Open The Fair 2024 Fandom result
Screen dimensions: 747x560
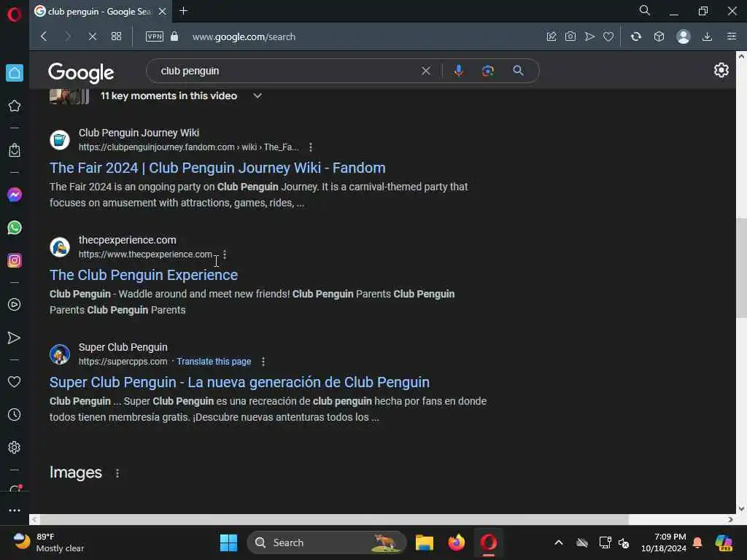(217, 168)
